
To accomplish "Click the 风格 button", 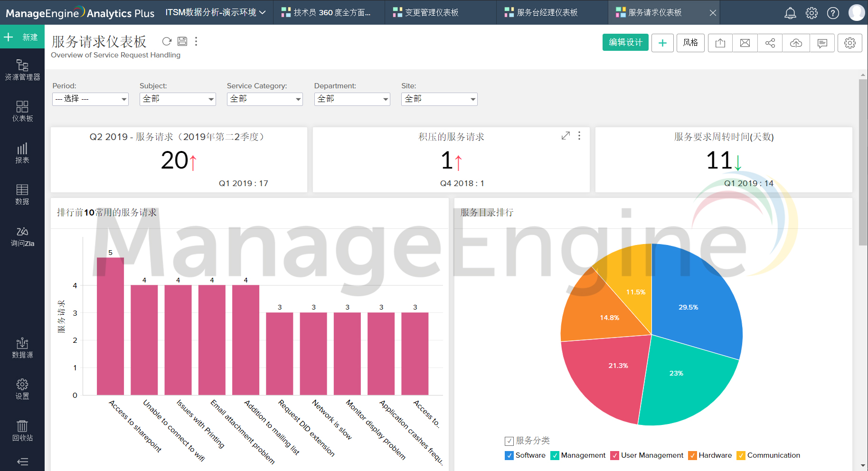I will click(x=690, y=43).
